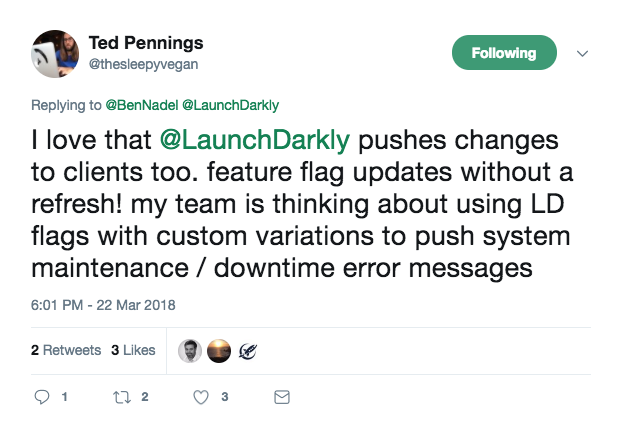Click the bearded man liker avatar

pos(189,350)
